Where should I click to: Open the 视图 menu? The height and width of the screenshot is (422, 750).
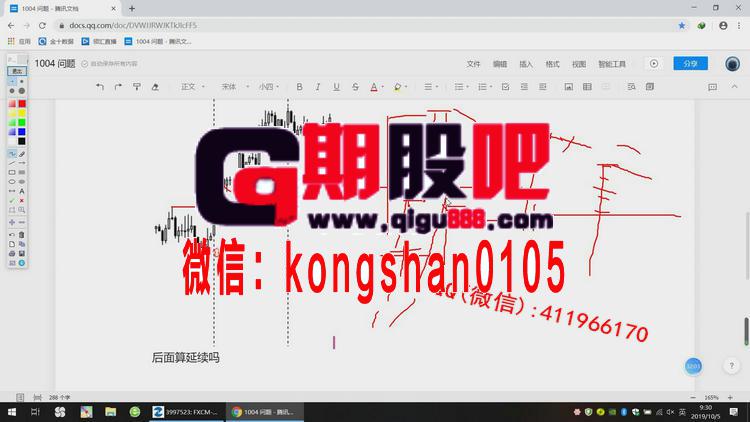point(579,64)
